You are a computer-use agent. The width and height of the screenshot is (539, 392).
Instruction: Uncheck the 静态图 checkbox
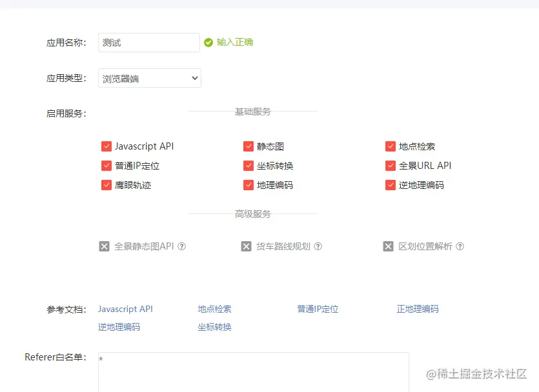click(248, 146)
